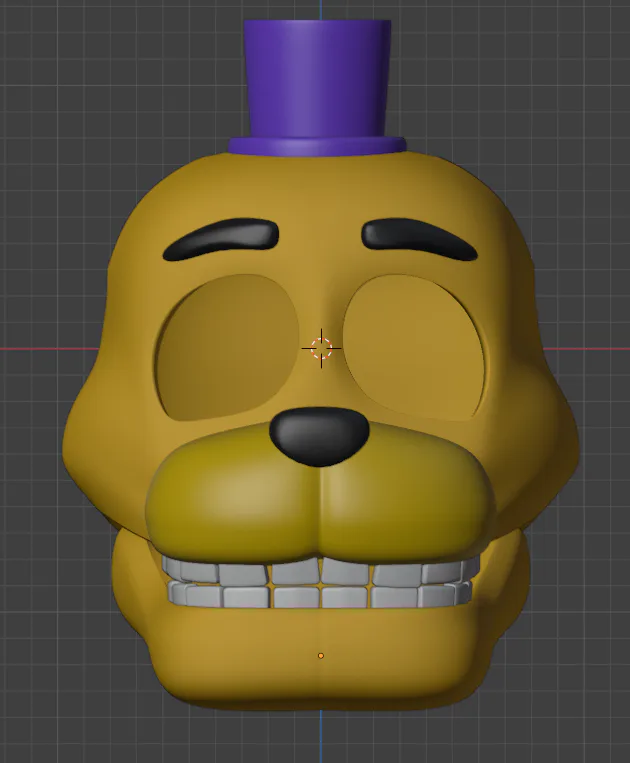Select the purple top hat cylinder
The height and width of the screenshot is (763, 630).
click(x=318, y=78)
